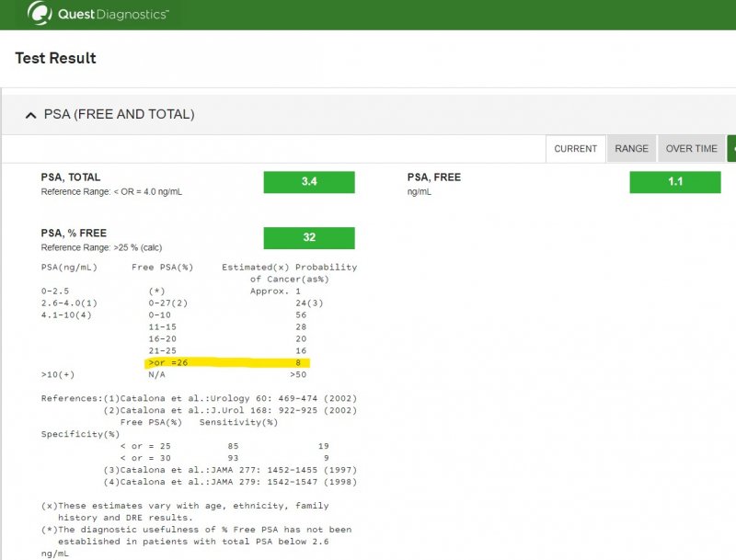Open the Quest Diagnostics home link text
736x560 pixels.
pos(112,14)
